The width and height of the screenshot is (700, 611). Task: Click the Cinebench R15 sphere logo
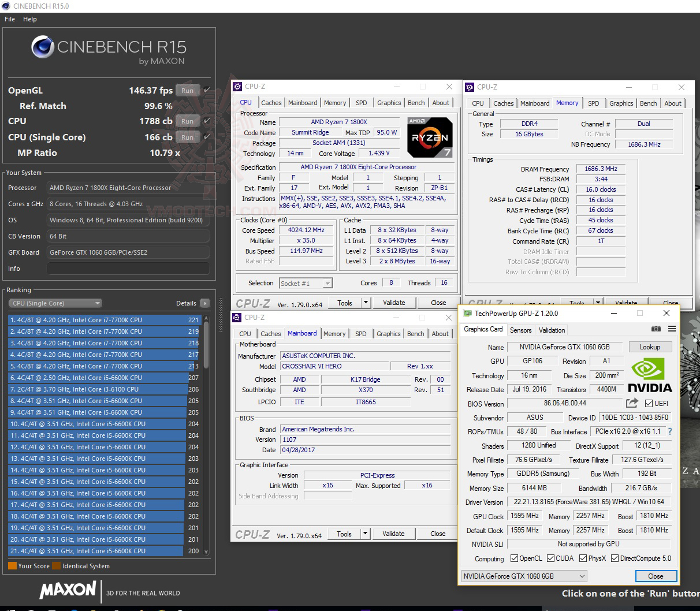point(43,47)
